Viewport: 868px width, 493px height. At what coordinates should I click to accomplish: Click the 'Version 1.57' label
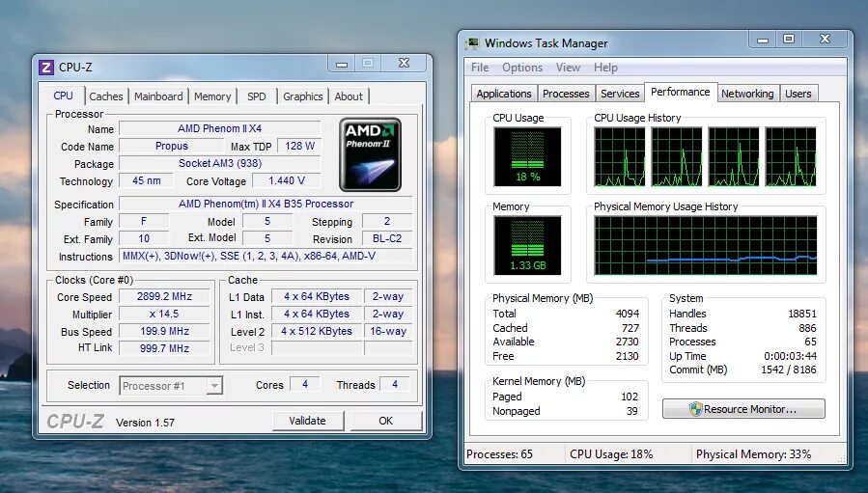click(145, 423)
